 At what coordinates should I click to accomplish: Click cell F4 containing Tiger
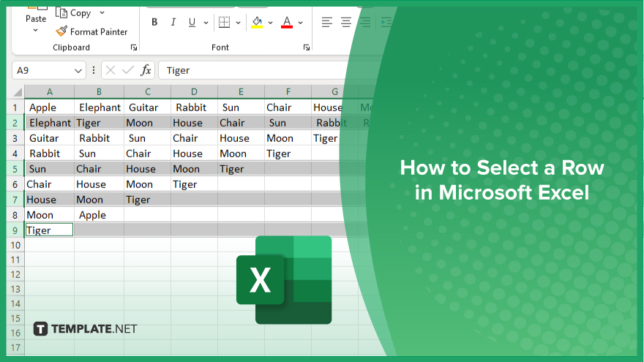click(x=288, y=154)
